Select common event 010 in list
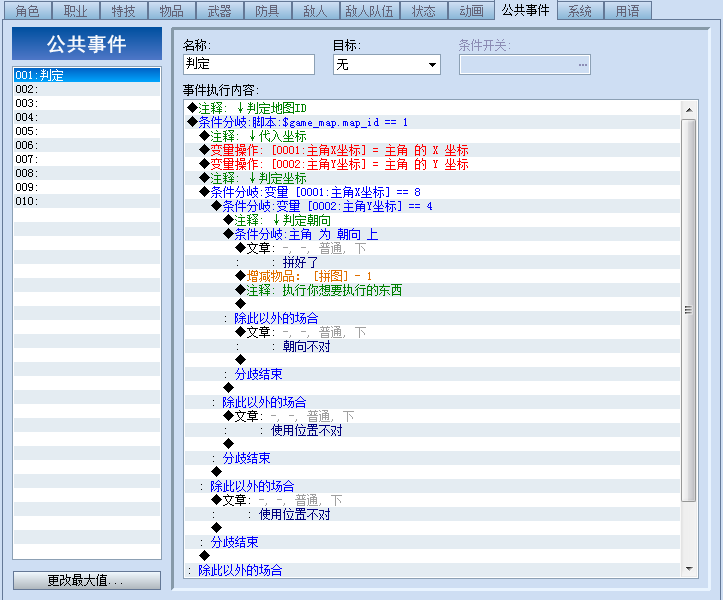The image size is (723, 600). [87, 201]
